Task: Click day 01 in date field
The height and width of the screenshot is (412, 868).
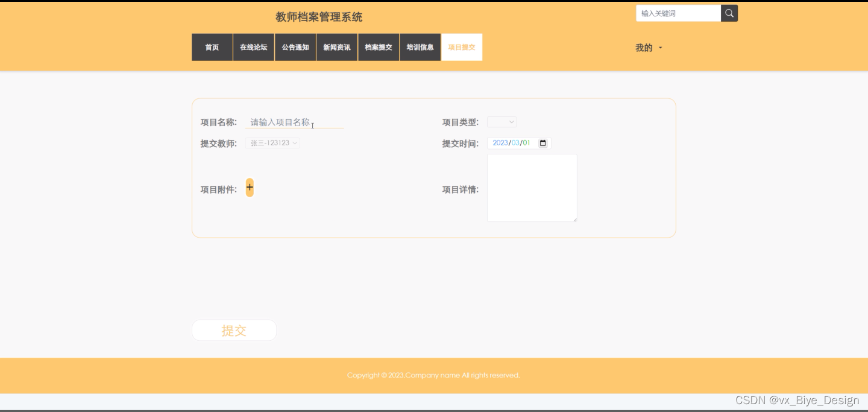Action: click(x=526, y=143)
